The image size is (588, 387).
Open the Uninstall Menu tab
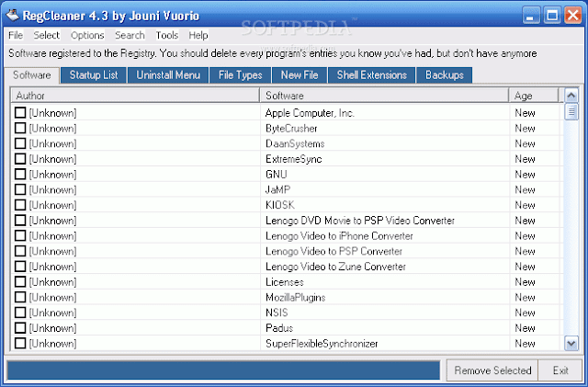coord(168,75)
